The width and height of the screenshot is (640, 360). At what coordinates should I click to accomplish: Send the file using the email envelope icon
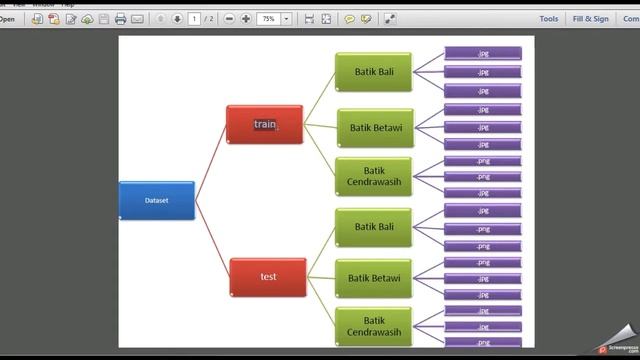pos(138,19)
